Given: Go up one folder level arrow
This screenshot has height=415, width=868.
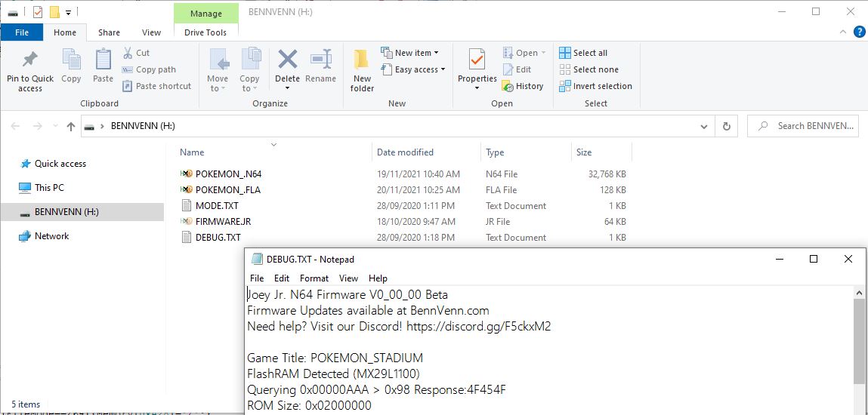Looking at the screenshot, I should coord(71,127).
